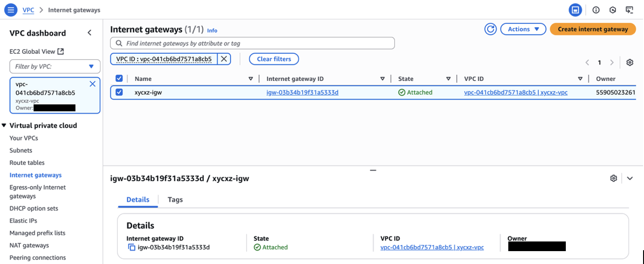This screenshot has height=264, width=644.
Task: Open DHCP option sets
Action: click(34, 208)
